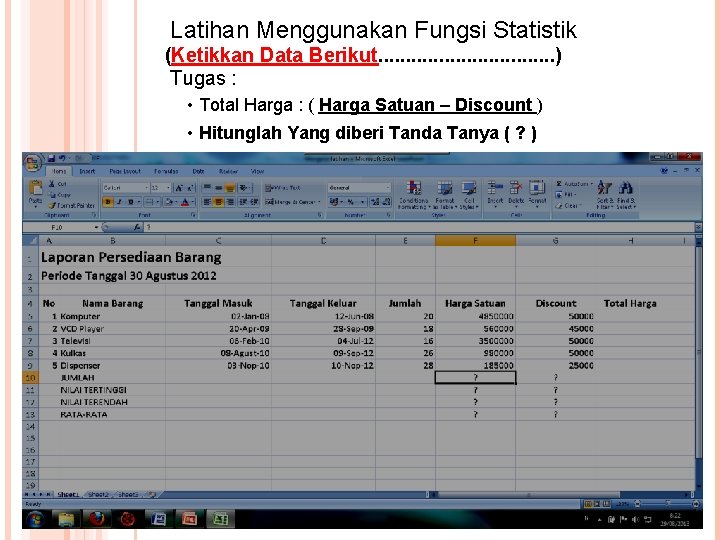Open the General number format dropdown

pyautogui.click(x=387, y=188)
